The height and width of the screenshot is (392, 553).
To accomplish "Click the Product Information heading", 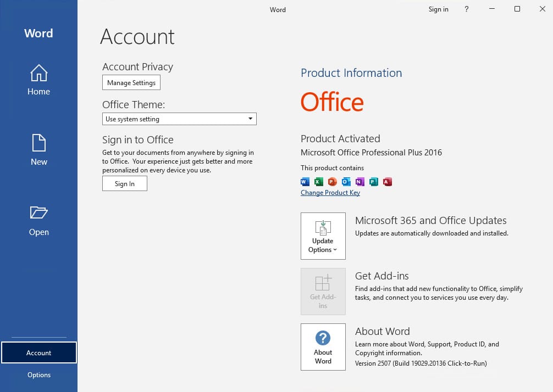I will point(351,73).
